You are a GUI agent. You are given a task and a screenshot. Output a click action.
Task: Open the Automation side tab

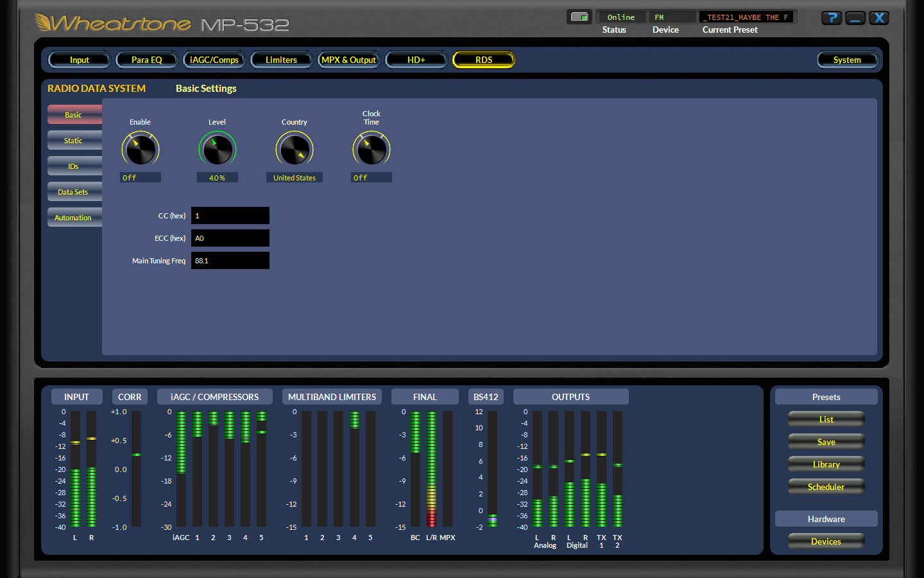point(74,218)
